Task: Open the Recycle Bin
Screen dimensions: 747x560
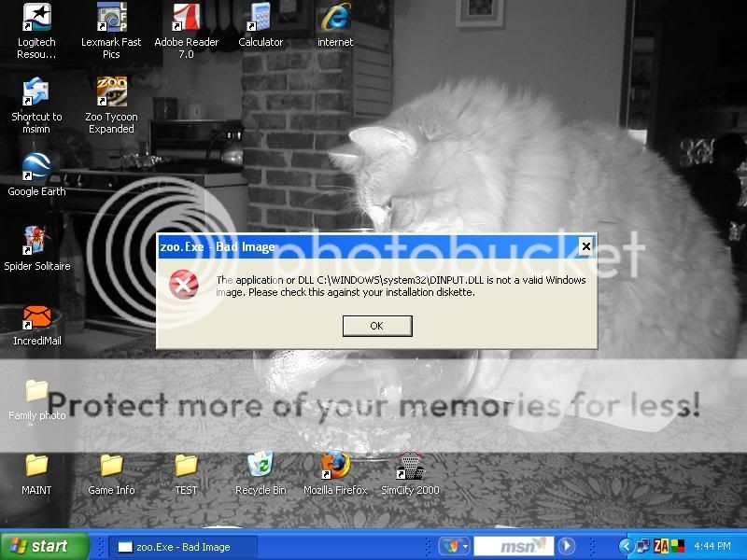Action: pos(261,465)
